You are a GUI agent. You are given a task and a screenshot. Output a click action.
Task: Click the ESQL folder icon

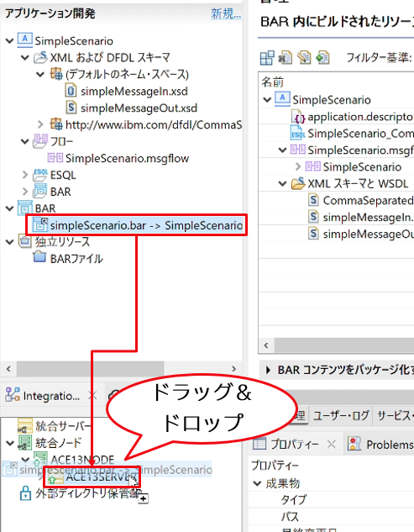click(40, 175)
